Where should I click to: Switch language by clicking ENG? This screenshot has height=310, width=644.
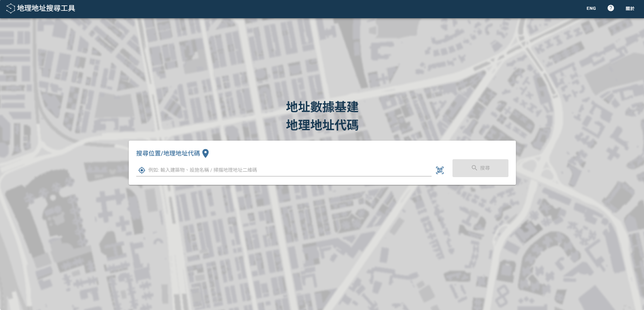point(591,8)
